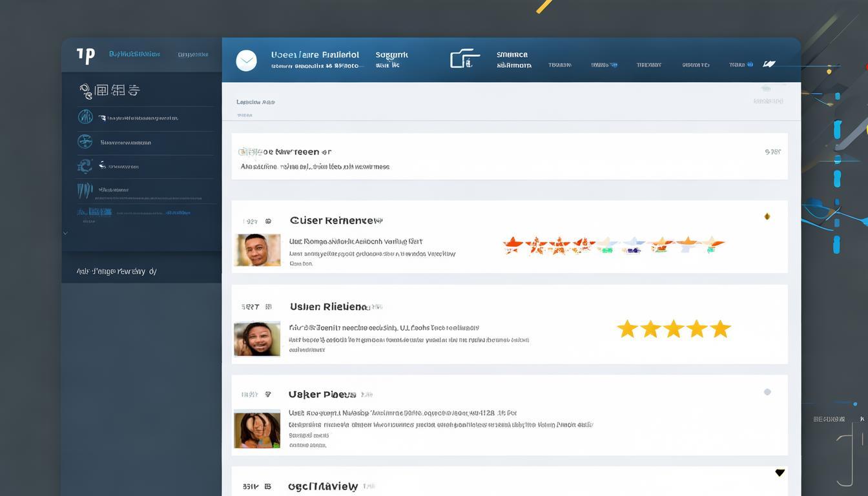Click the 'TP' logo in sidebar
Screen dimensions: 868x496
pos(85,56)
